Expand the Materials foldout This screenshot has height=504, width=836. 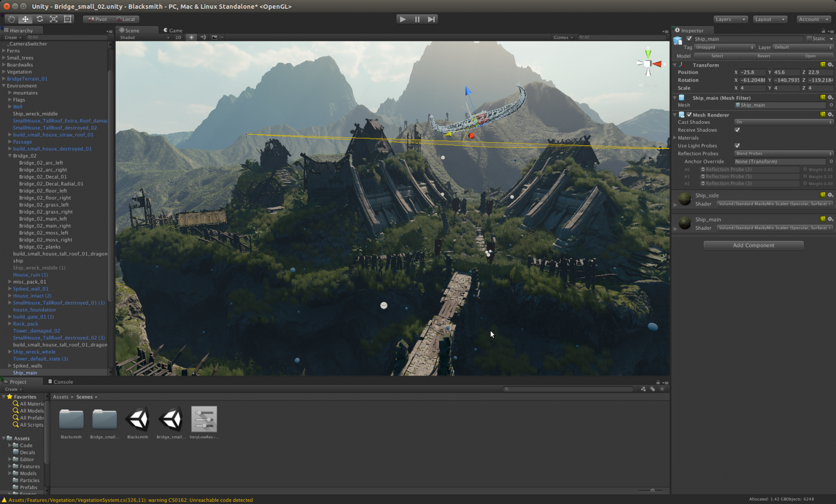click(675, 138)
